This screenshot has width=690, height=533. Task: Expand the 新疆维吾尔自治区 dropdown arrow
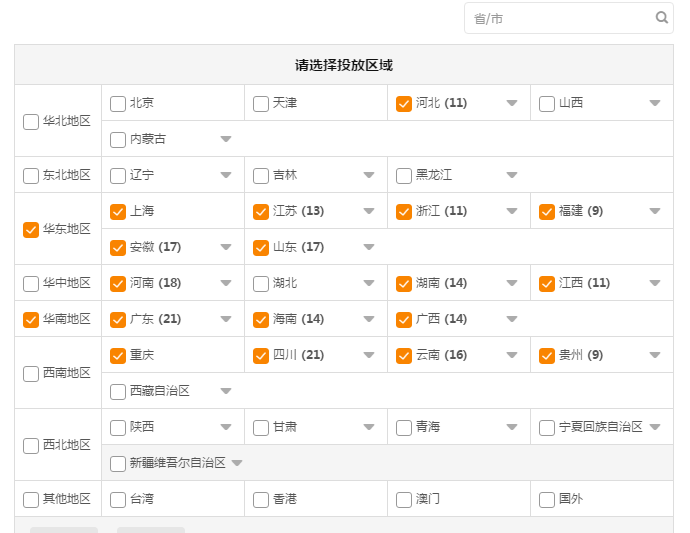[237, 463]
